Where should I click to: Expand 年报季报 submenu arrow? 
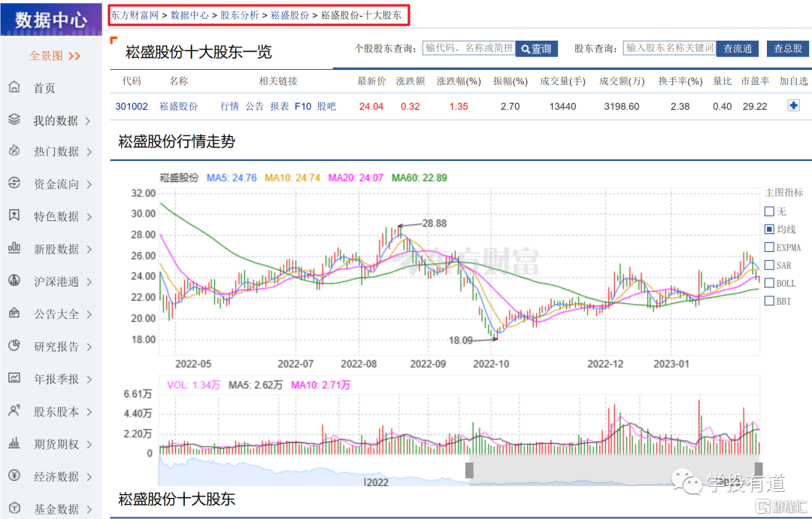pos(89,379)
